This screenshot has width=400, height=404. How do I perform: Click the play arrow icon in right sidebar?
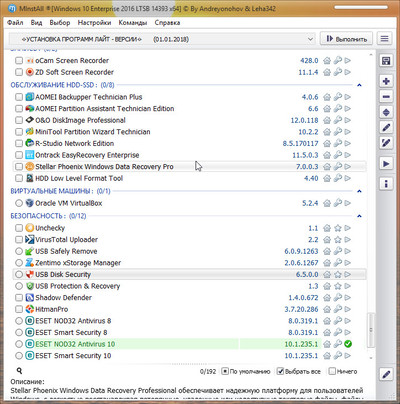tap(386, 164)
